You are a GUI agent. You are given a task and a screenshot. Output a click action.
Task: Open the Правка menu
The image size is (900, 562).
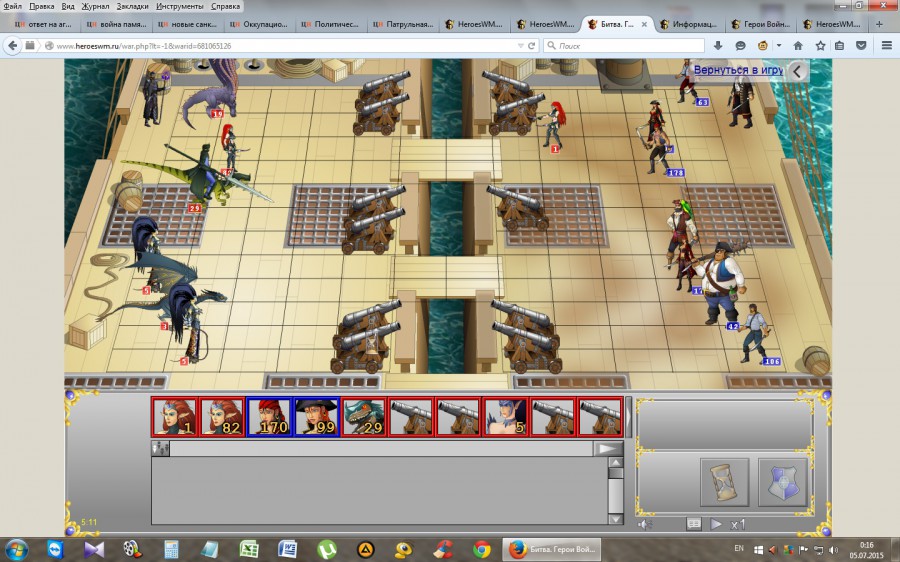click(x=42, y=6)
